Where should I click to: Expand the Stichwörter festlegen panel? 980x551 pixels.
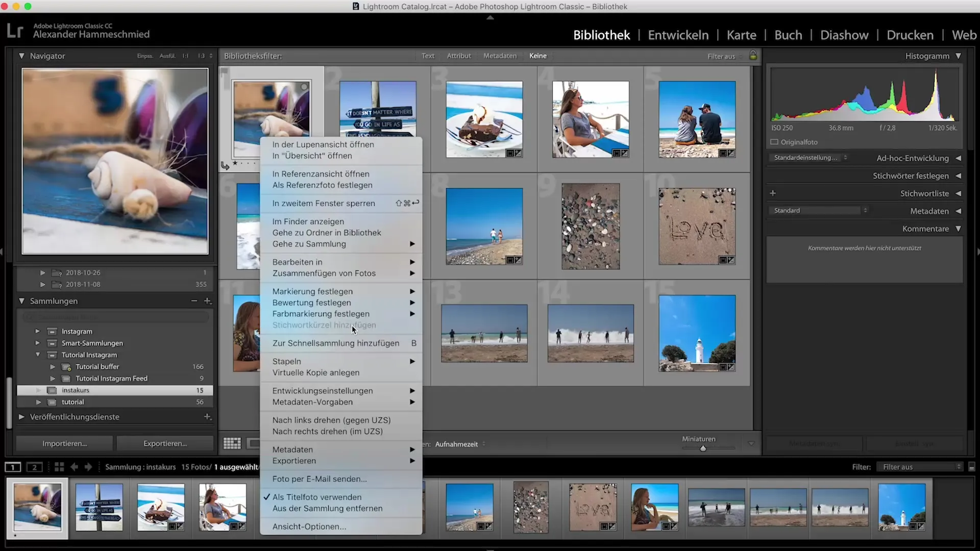(x=958, y=176)
